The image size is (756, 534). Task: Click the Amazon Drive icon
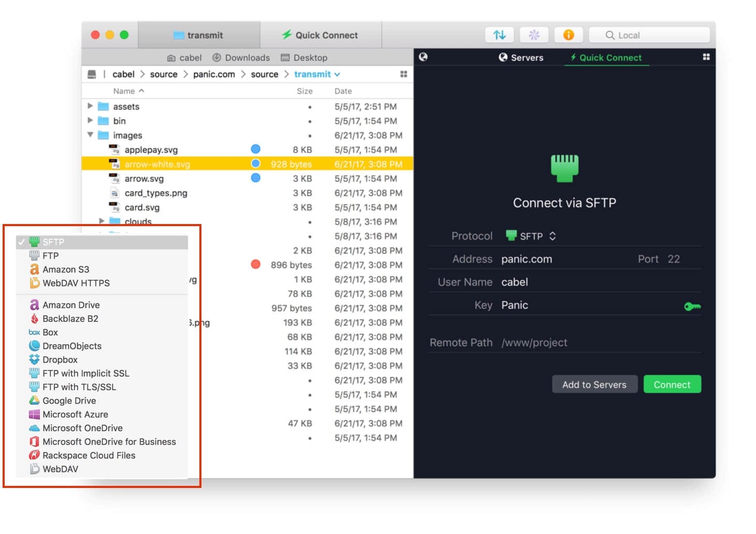click(x=34, y=305)
